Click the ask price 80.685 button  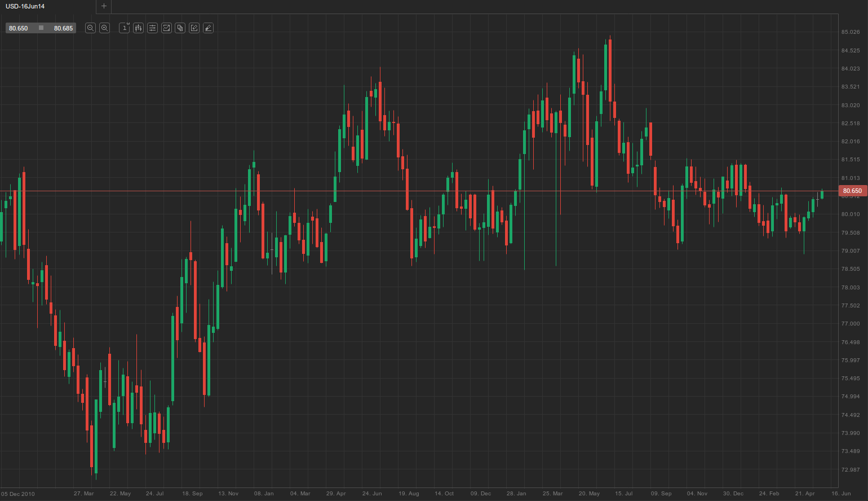click(x=63, y=28)
